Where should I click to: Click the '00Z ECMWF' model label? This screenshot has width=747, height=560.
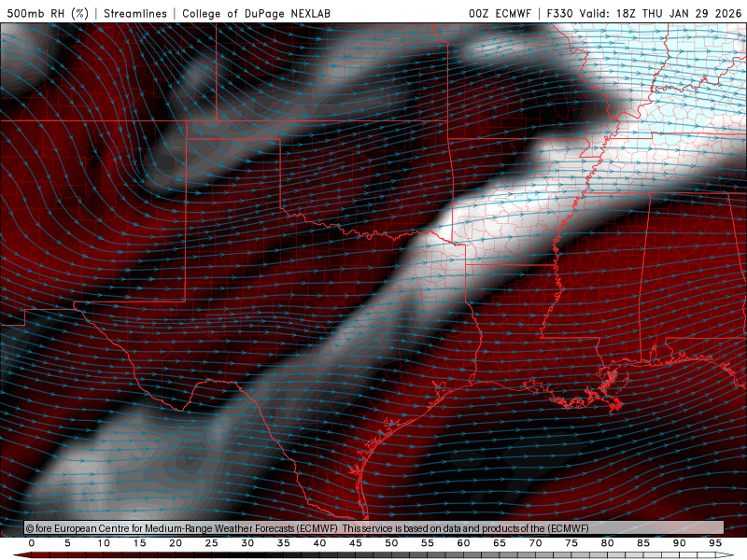click(500, 13)
